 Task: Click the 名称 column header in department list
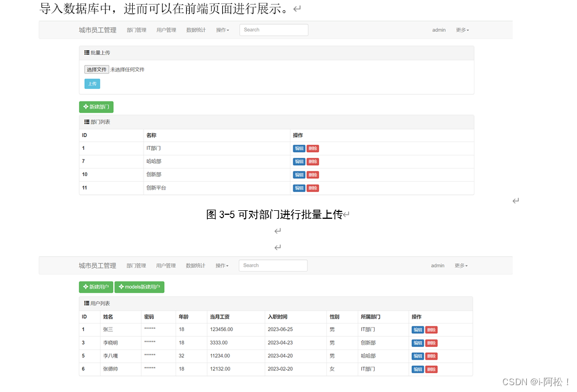(152, 135)
